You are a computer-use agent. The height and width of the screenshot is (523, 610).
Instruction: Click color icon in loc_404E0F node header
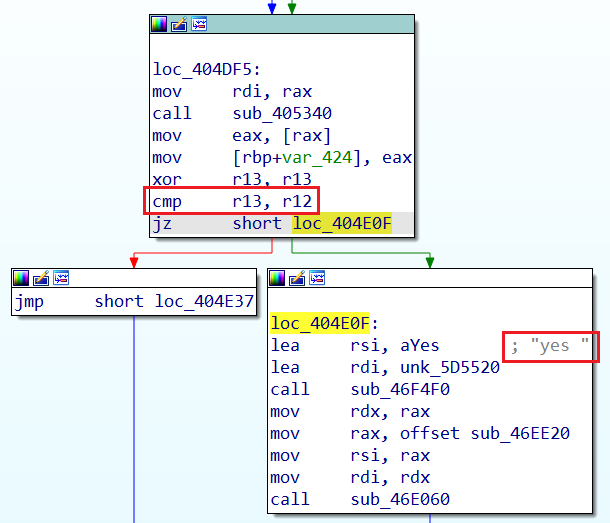tap(277, 278)
